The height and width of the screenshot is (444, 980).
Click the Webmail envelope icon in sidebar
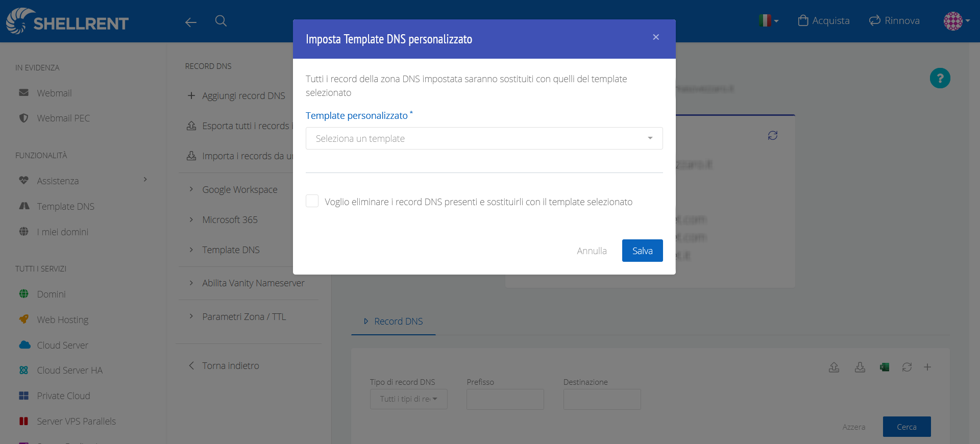click(x=24, y=93)
